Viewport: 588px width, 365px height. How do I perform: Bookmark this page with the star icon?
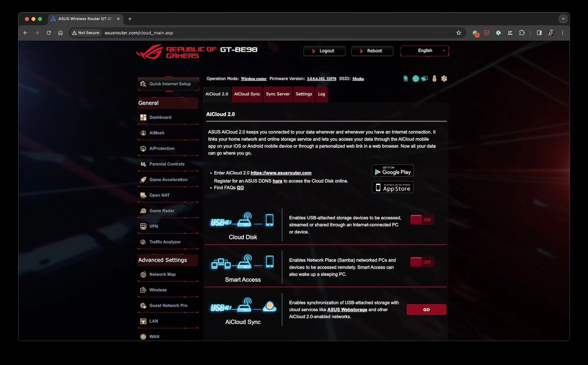click(x=458, y=33)
